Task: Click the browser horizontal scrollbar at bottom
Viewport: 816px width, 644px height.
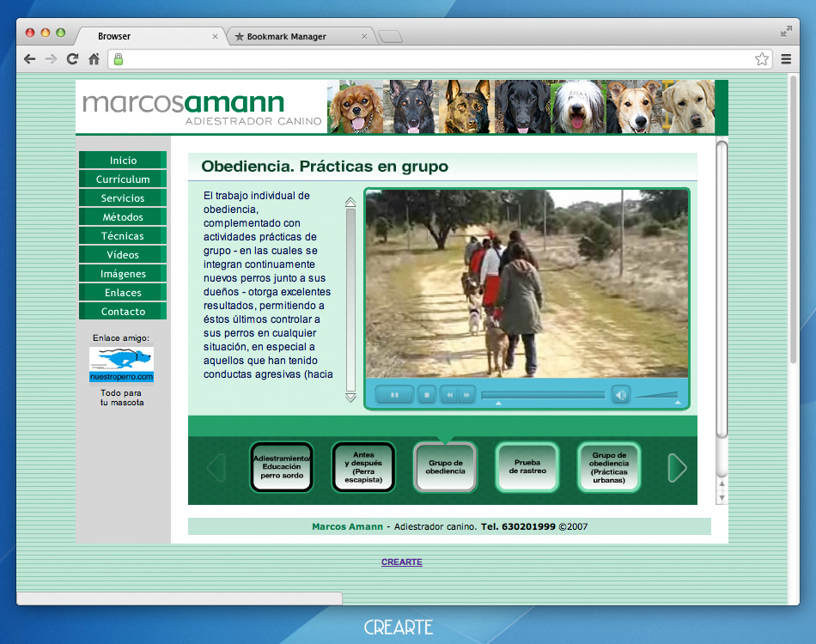Action: tap(180, 598)
